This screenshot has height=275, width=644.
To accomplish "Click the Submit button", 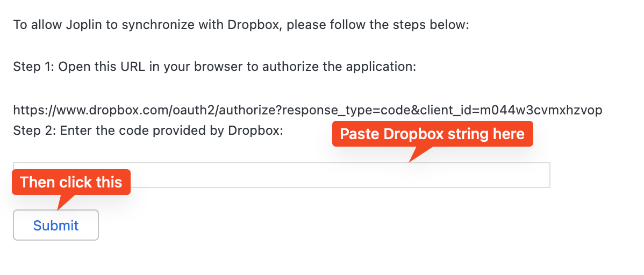I will 56,225.
